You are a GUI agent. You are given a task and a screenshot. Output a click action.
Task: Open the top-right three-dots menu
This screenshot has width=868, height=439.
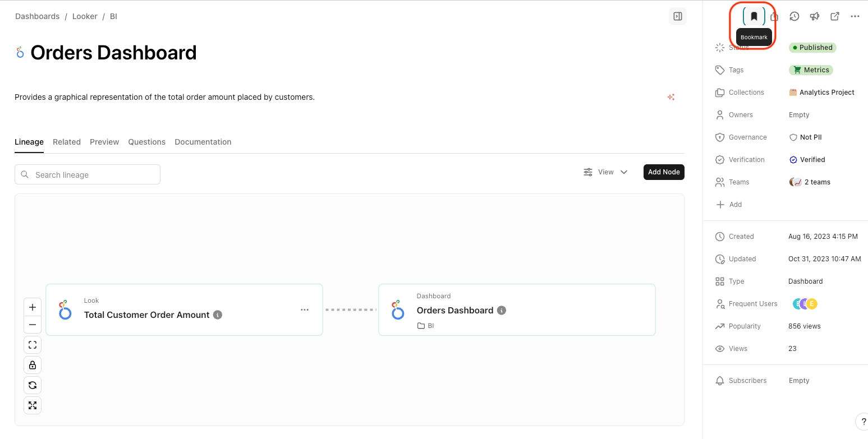[x=855, y=16]
